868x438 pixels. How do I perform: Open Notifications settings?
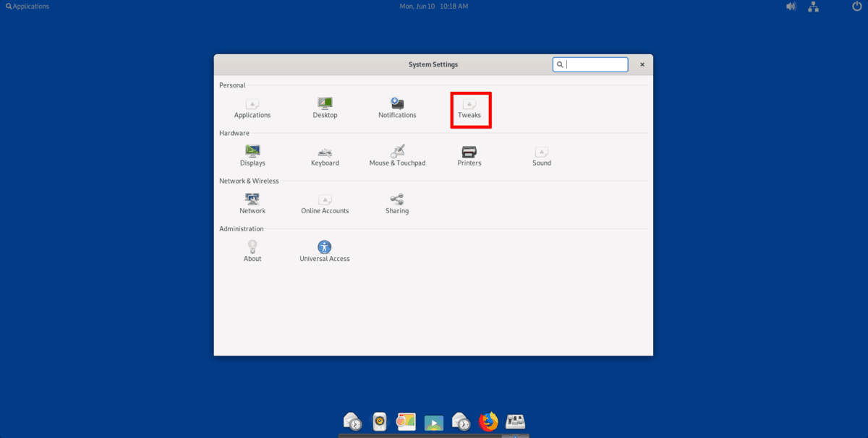397,108
